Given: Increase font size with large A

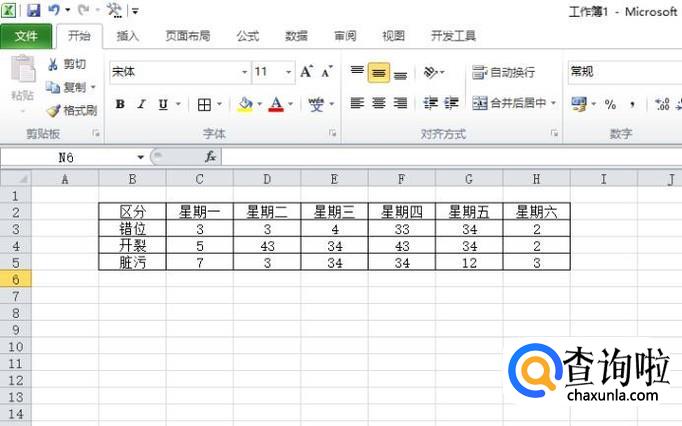Looking at the screenshot, I should 306,72.
